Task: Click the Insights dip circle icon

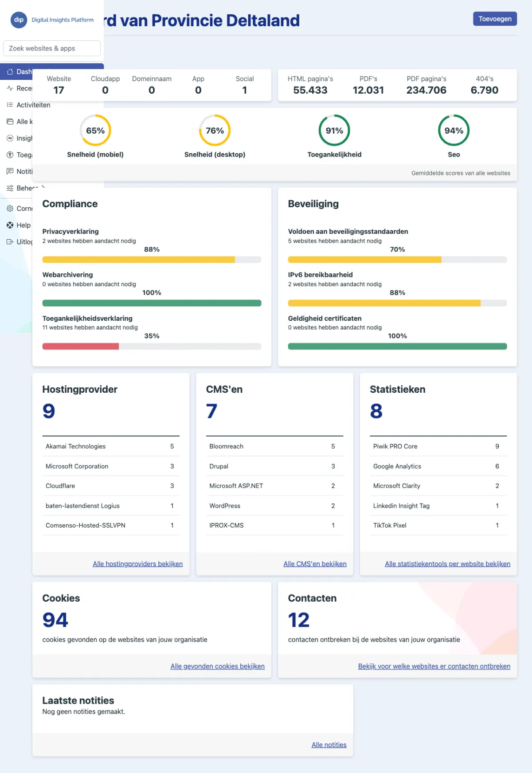Action: click(10, 138)
